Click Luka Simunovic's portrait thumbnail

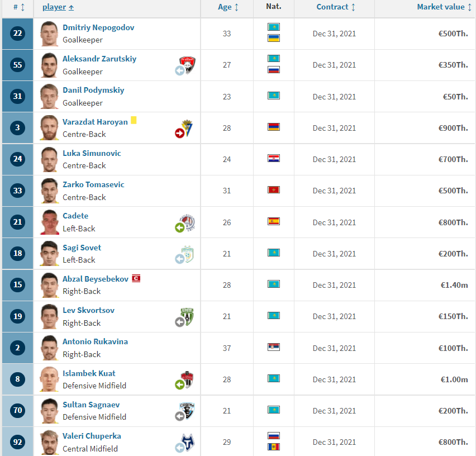49,159
